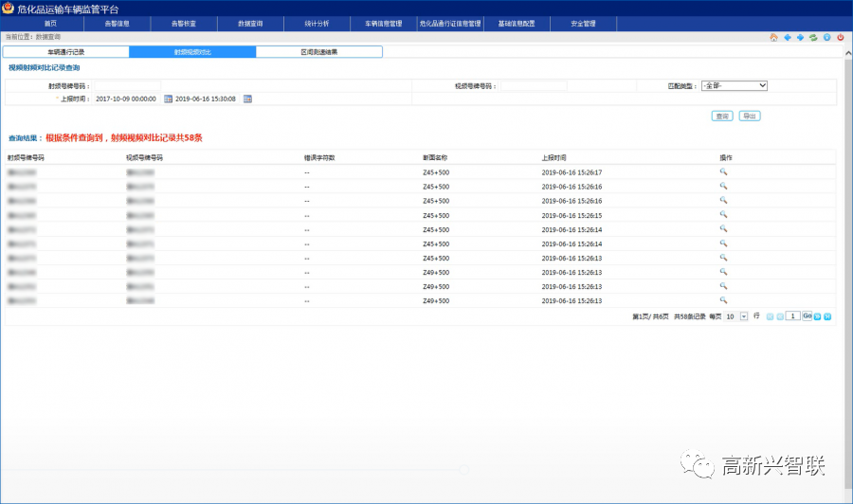Switch to the 车辆通行记录 tab
Image resolution: width=853 pixels, height=504 pixels.
(66, 52)
